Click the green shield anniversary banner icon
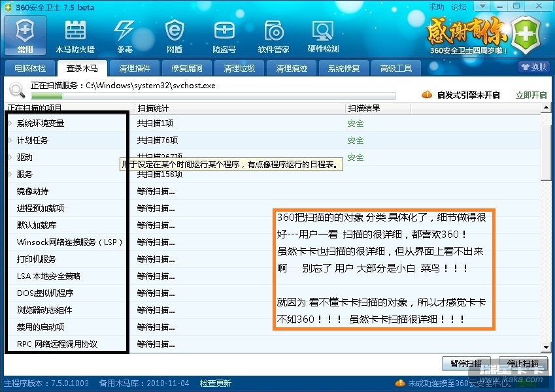 pos(527,35)
